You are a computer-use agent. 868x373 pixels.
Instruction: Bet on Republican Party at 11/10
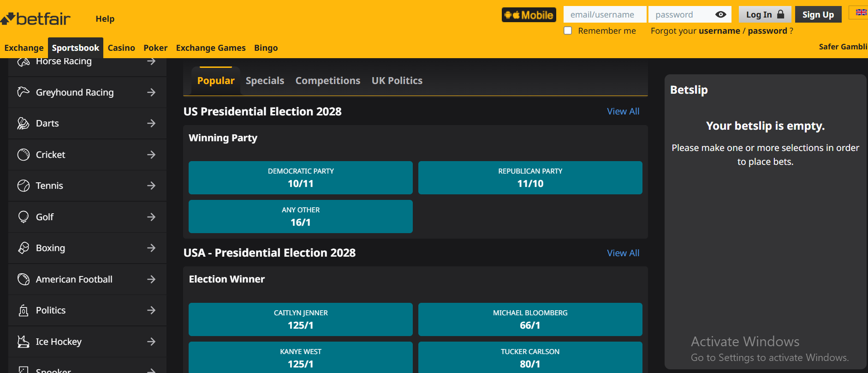530,178
